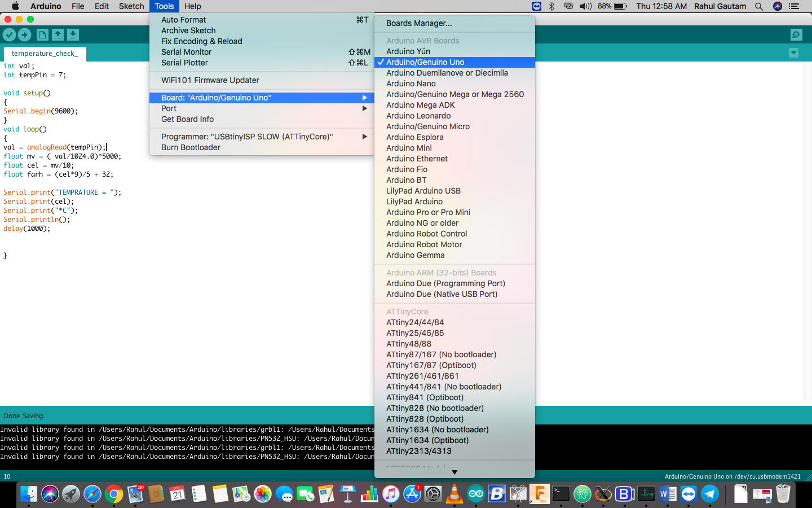Pick Arduino Pro or Pro Mini
812x508 pixels.
coord(454,212)
